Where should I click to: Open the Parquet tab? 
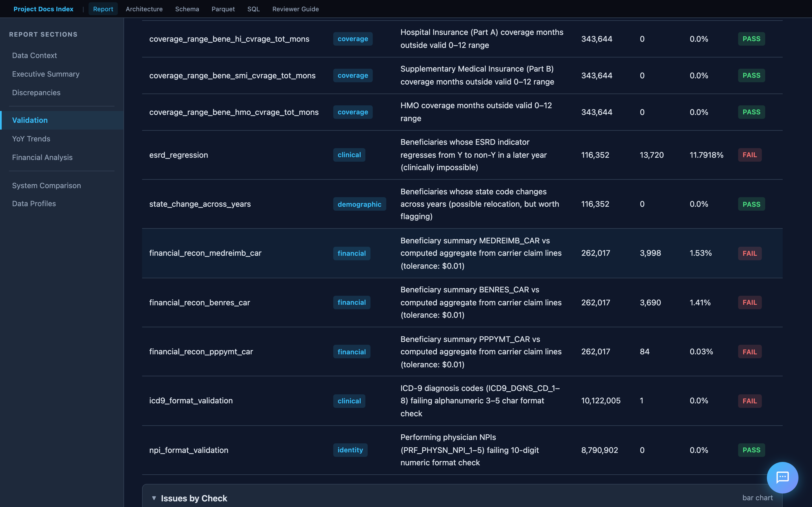coord(223,9)
